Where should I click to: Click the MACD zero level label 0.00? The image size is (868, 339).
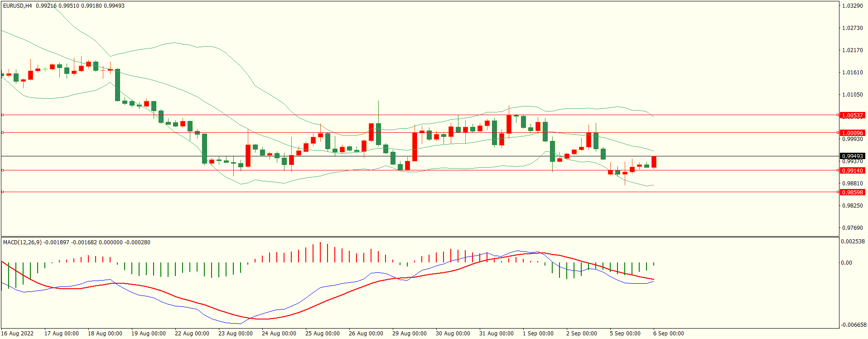click(x=846, y=263)
